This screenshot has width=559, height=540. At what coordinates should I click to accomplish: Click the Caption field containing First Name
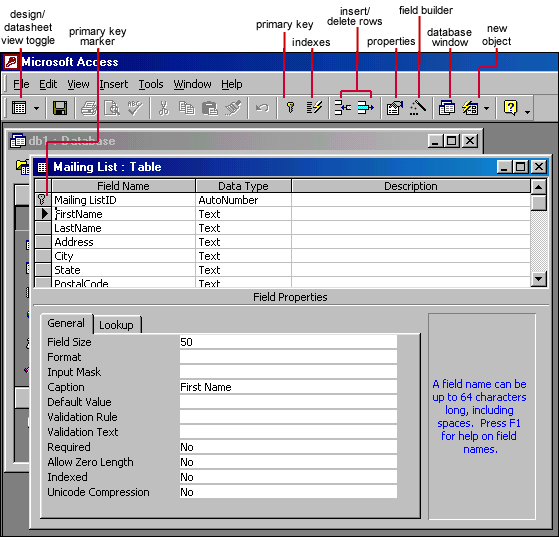click(x=288, y=387)
